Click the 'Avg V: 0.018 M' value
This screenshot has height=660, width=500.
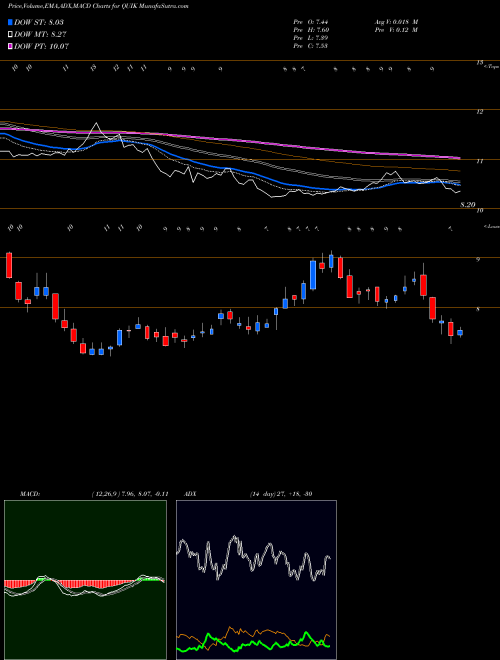395,22
